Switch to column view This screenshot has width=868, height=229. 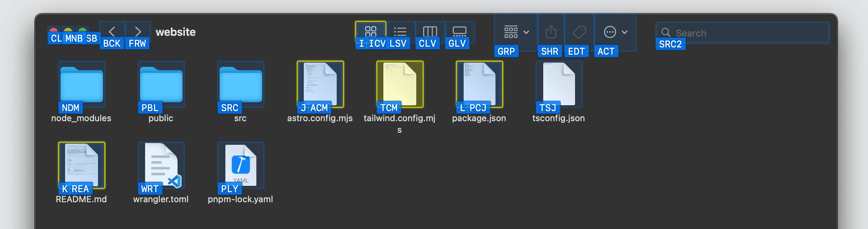coord(430,31)
